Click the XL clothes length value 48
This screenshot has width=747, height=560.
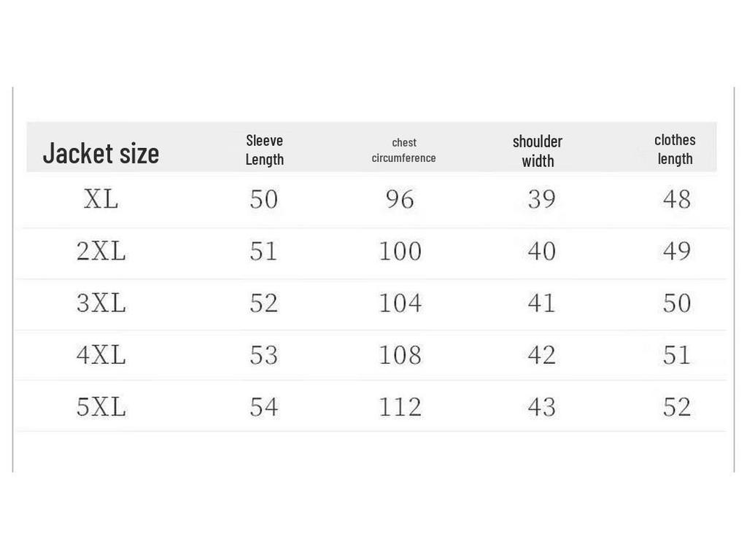click(x=676, y=199)
